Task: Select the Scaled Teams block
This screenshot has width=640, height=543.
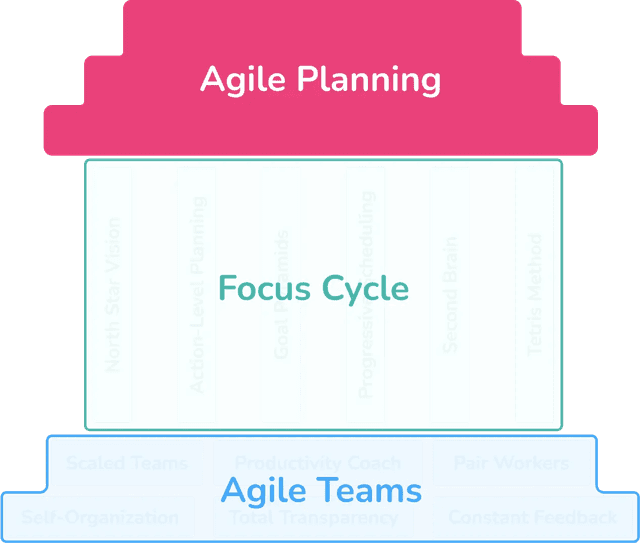Action: point(127,463)
